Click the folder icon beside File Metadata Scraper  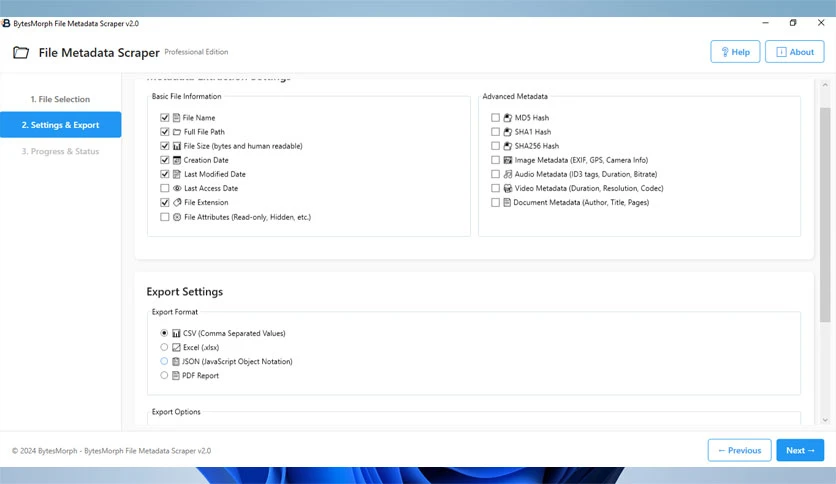coord(21,52)
